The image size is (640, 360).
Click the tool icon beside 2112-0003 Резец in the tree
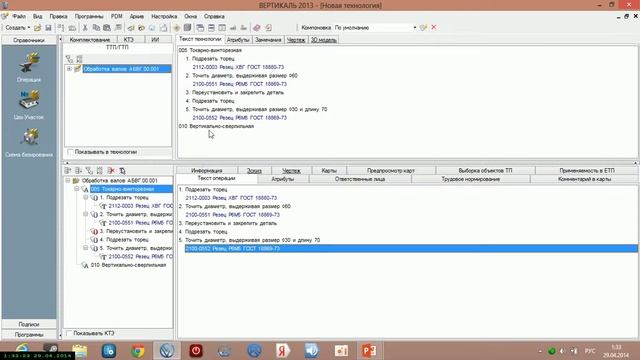103,206
